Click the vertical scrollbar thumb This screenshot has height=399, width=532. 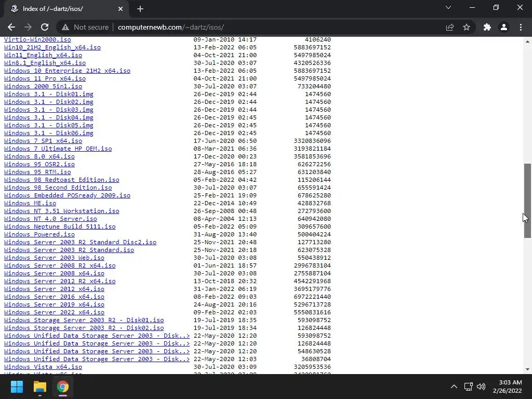527,201
